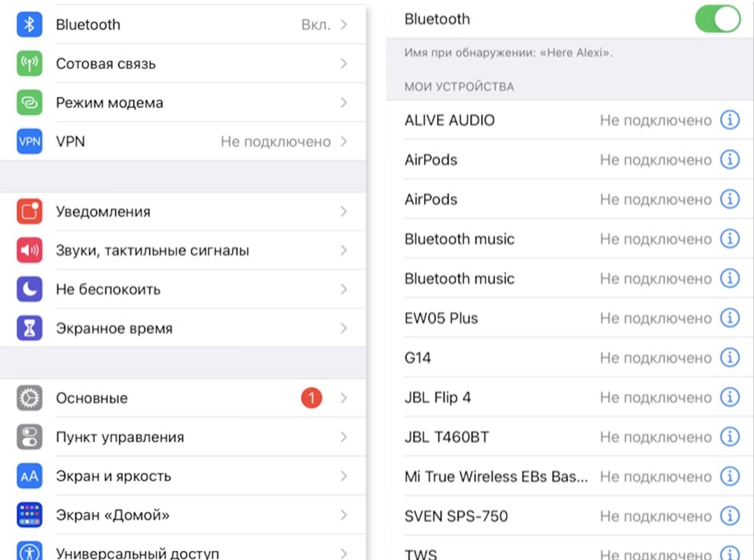Open Универсальный доступ settings
The image size is (754, 560).
183,548
